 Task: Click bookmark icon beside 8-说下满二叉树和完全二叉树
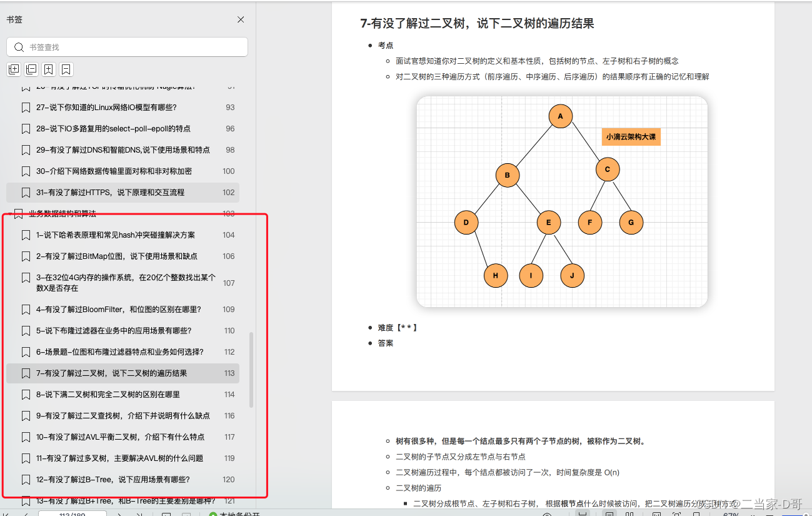click(x=26, y=395)
